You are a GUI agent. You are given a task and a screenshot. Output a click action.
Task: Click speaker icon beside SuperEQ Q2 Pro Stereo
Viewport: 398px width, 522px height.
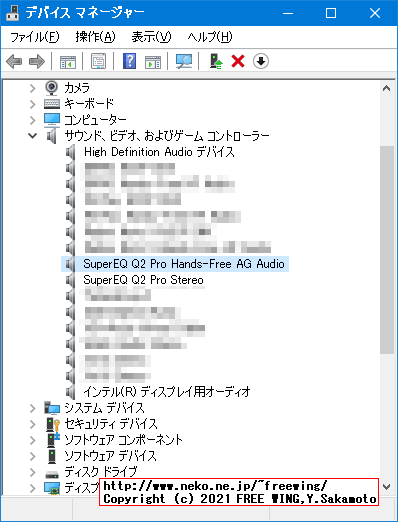[70, 280]
